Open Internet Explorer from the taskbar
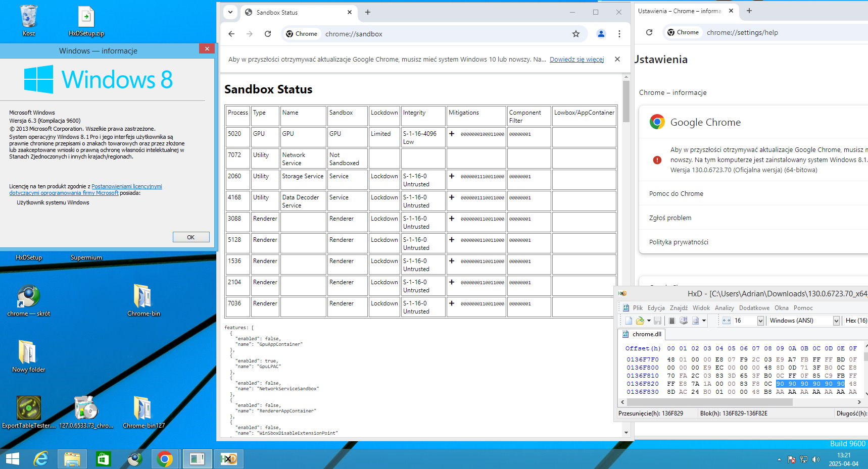This screenshot has height=469, width=868. point(41,459)
